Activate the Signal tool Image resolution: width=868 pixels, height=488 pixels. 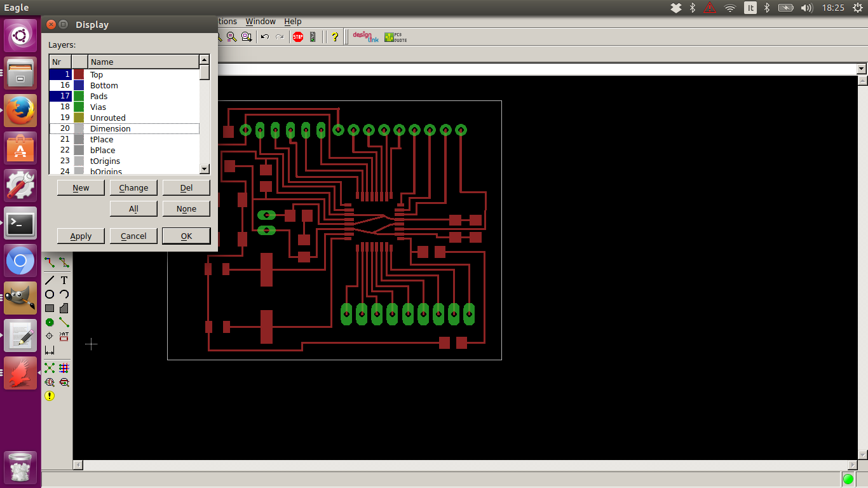pos(64,322)
